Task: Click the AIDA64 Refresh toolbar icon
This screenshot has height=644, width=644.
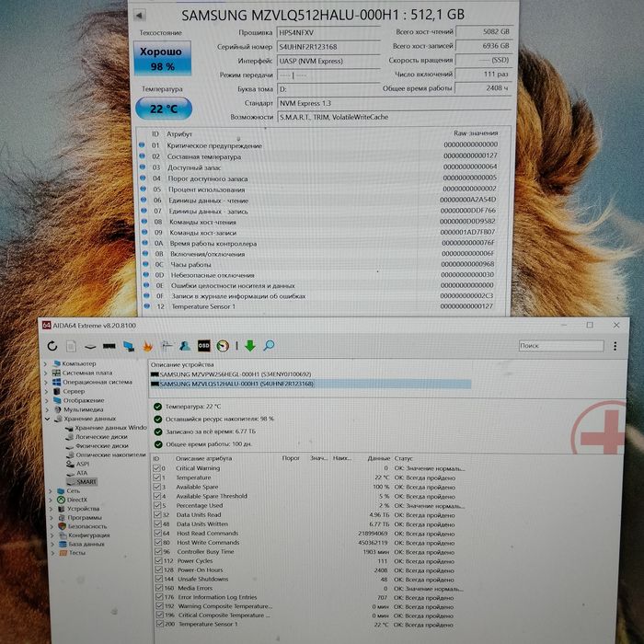Action: 52,346
